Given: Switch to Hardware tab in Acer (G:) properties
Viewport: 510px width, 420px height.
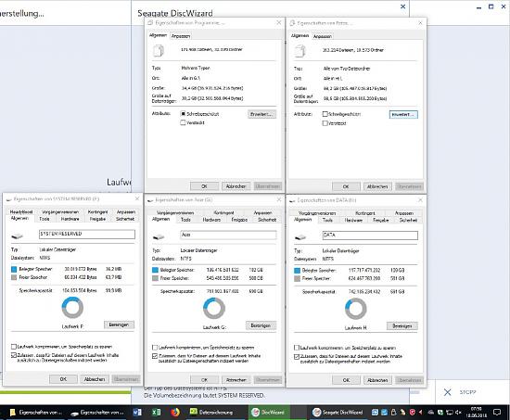Looking at the screenshot, I should pos(211,220).
